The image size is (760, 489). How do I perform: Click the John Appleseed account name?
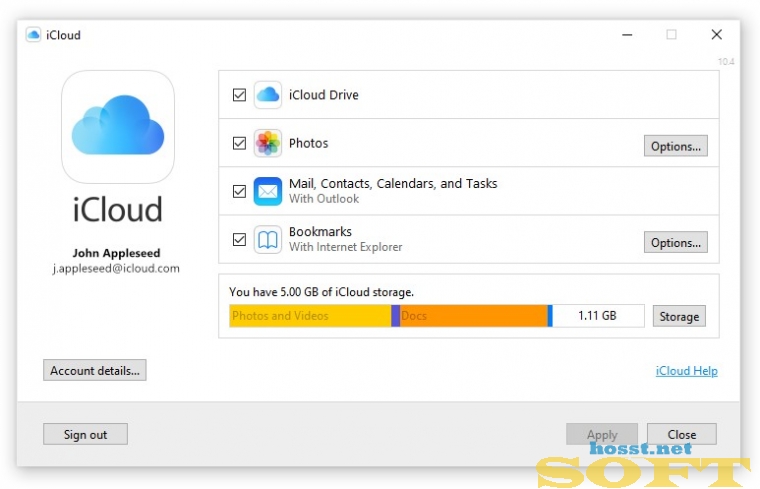[x=116, y=253]
